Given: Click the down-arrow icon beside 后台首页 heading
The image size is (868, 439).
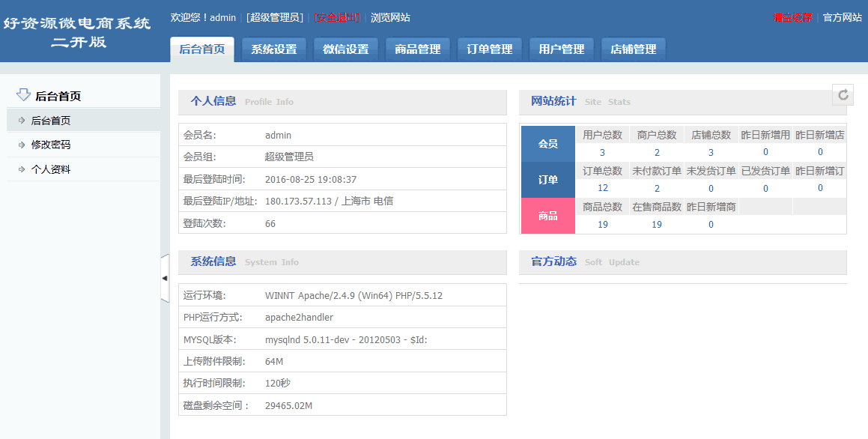Looking at the screenshot, I should point(23,95).
